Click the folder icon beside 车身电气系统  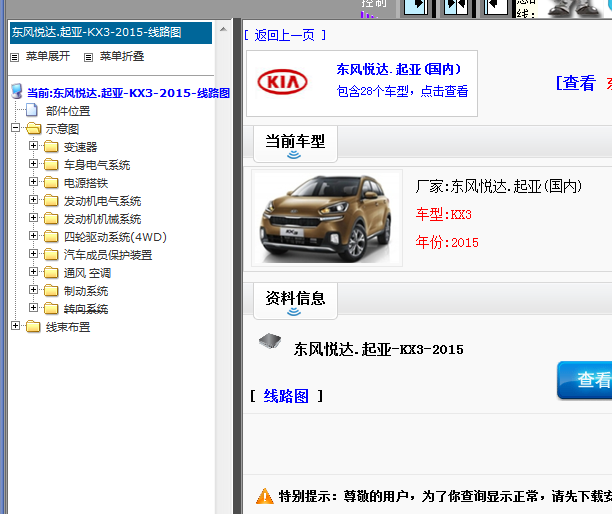pyautogui.click(x=51, y=164)
